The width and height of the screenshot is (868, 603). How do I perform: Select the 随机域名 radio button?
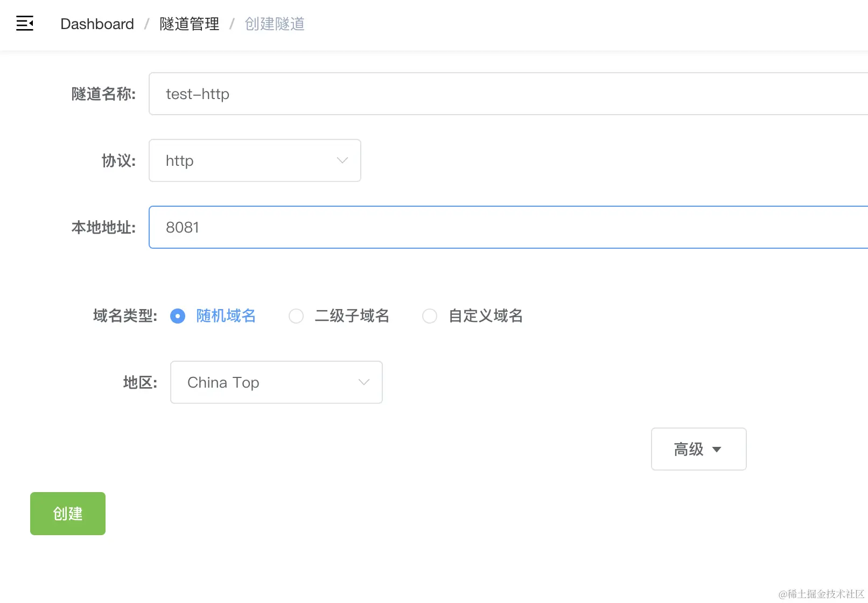[178, 316]
